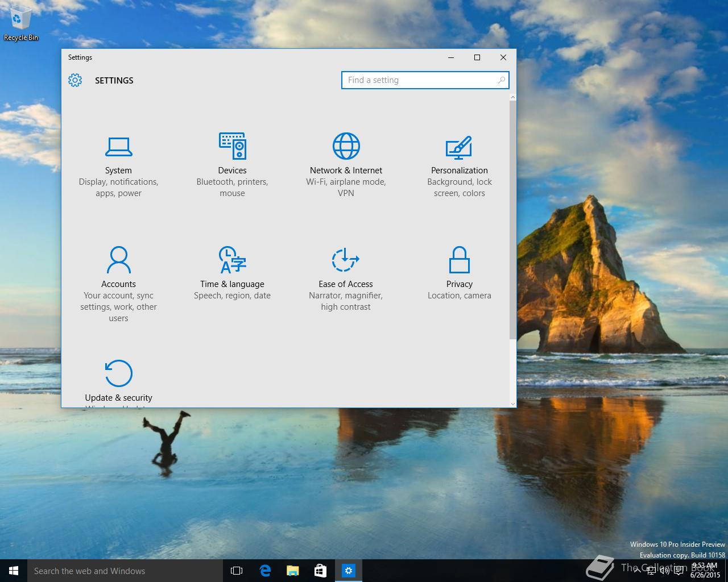The width and height of the screenshot is (728, 582).
Task: Open Ease of Access settings
Action: [346, 279]
